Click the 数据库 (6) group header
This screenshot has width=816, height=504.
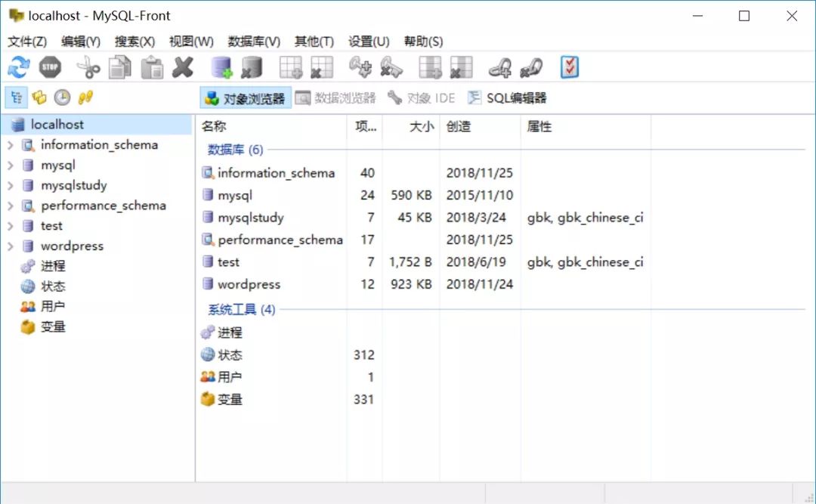click(x=235, y=150)
